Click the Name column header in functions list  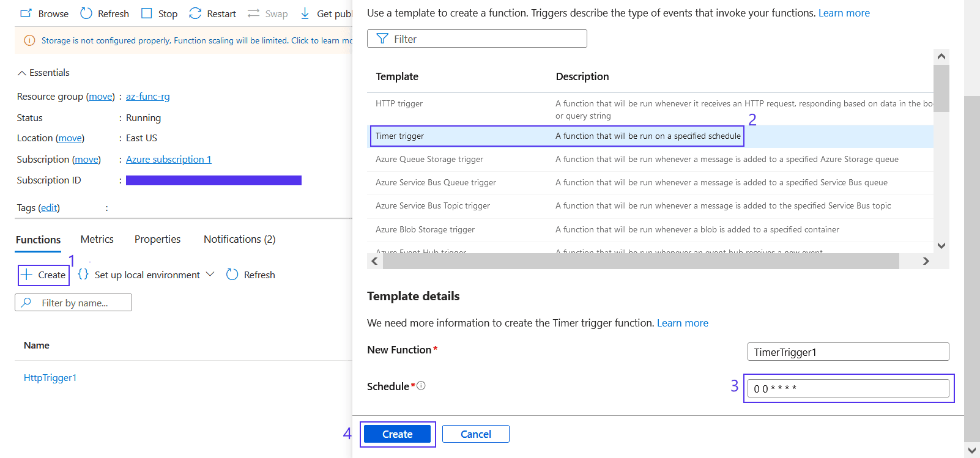(37, 345)
